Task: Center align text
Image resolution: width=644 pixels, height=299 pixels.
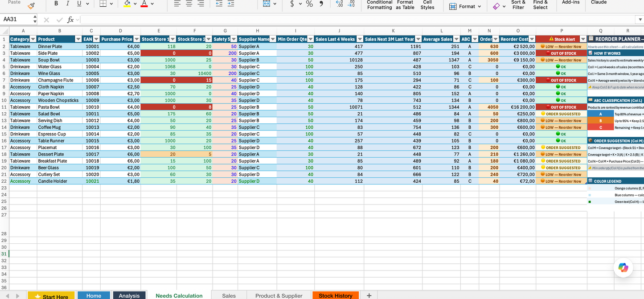Action: pos(189,4)
